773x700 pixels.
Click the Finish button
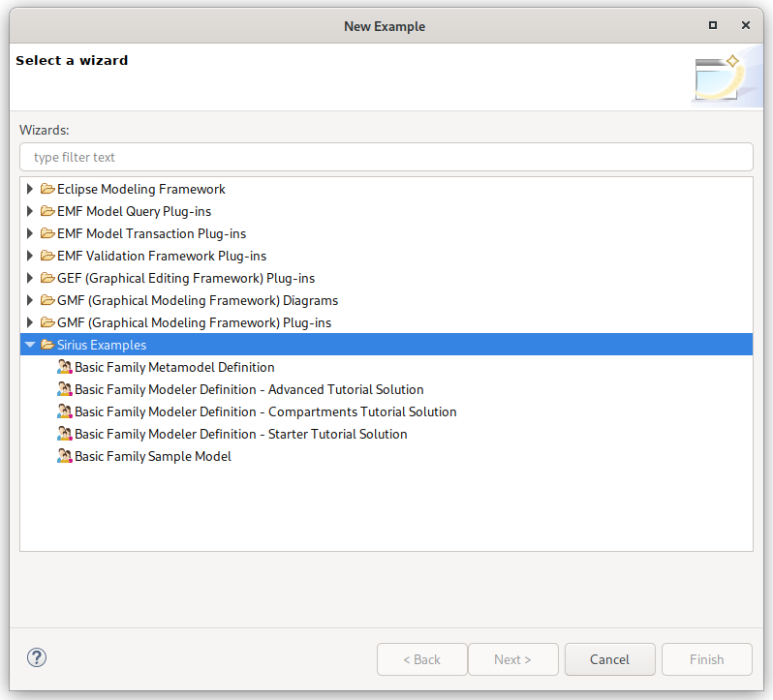coord(707,659)
